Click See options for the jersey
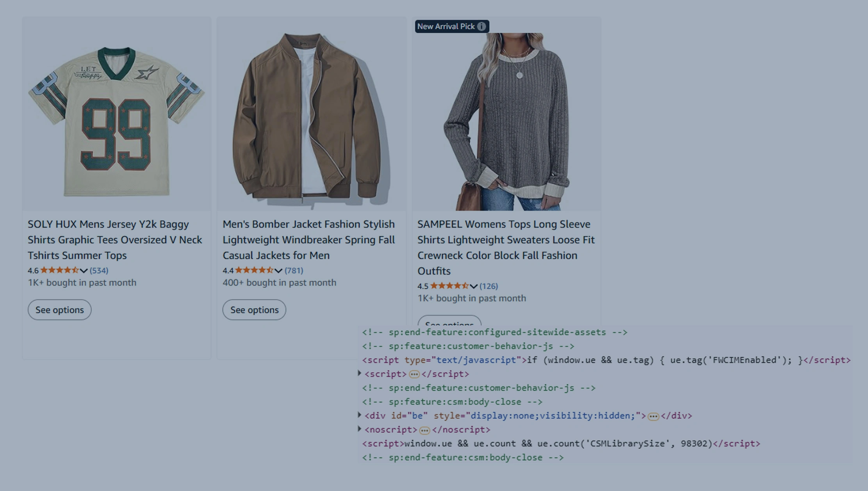This screenshot has width=868, height=491. pos(59,310)
